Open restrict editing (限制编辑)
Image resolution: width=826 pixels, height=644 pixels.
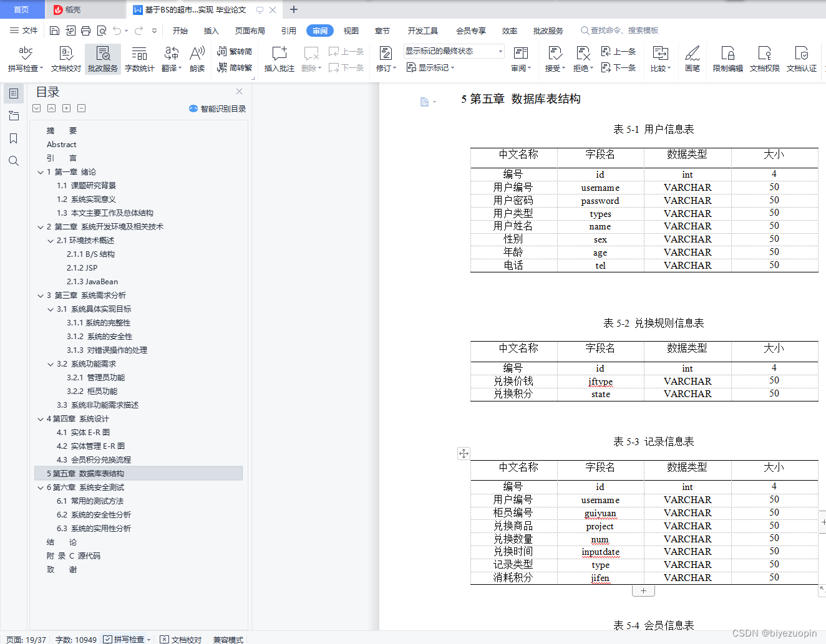728,59
